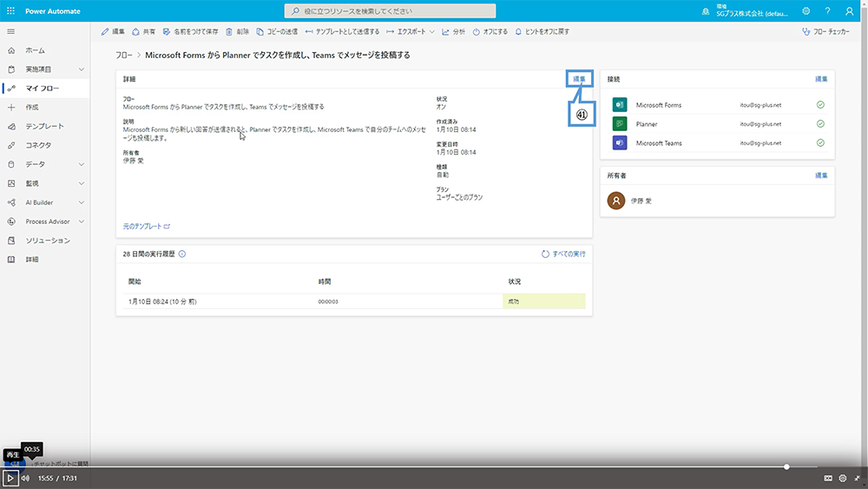This screenshot has height=489, width=868.
Task: Toggle video captions icon
Action: pos(828,478)
